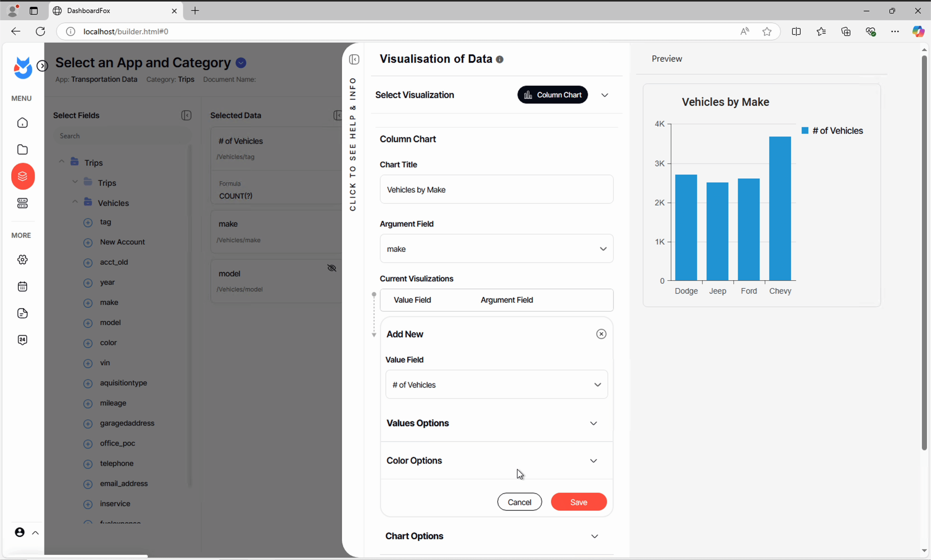Collapse the Select Fields panel icon
Image resolution: width=931 pixels, height=560 pixels.
tap(186, 115)
